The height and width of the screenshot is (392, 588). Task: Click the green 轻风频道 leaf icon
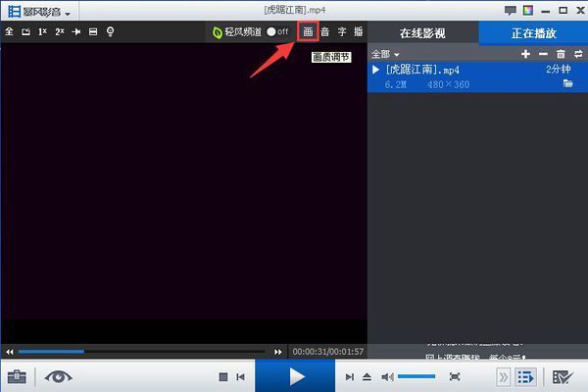(218, 32)
